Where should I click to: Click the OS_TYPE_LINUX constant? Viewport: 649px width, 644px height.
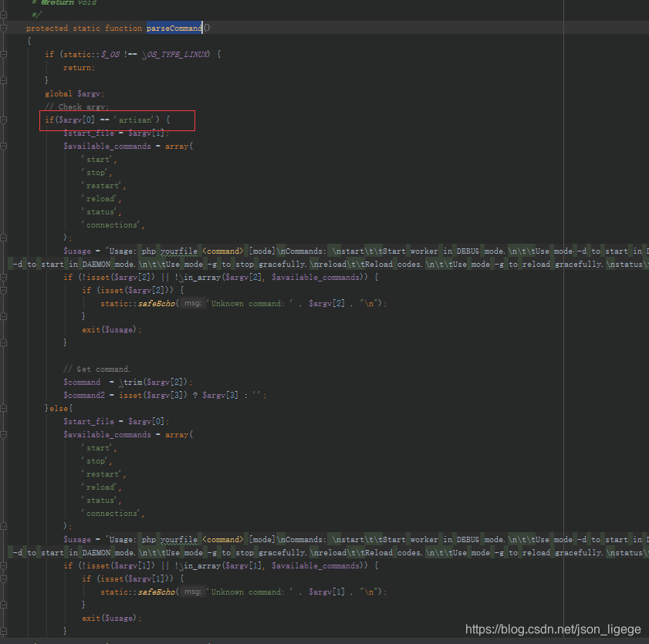(x=176, y=54)
